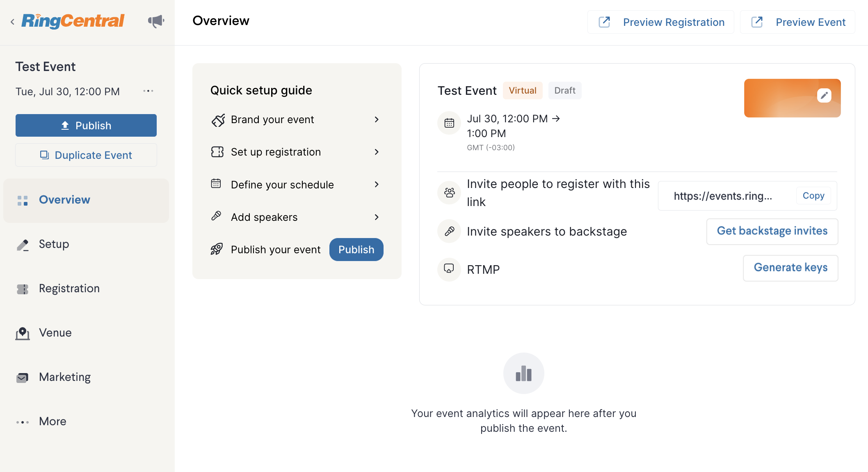The width and height of the screenshot is (868, 472).
Task: Expand Set up registration chevron
Action: tap(377, 152)
